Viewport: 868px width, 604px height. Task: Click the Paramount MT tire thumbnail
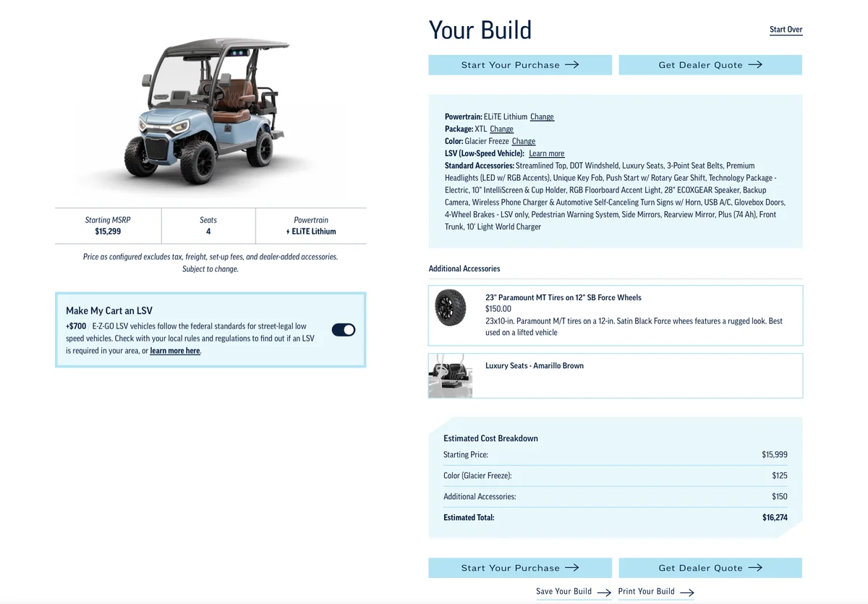(x=451, y=307)
